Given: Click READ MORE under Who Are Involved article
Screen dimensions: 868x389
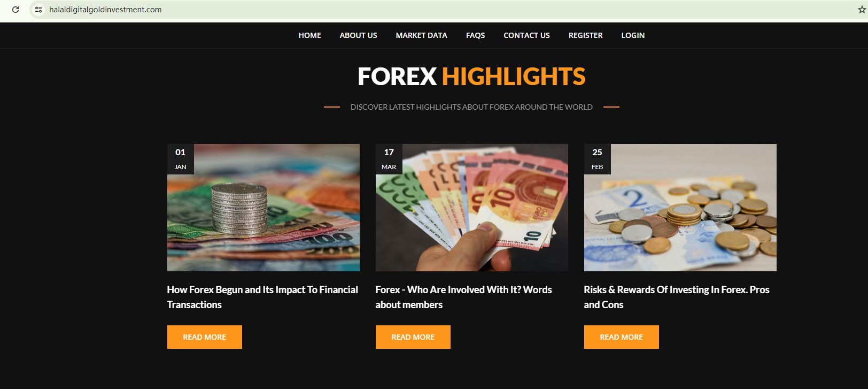Looking at the screenshot, I should coord(413,337).
